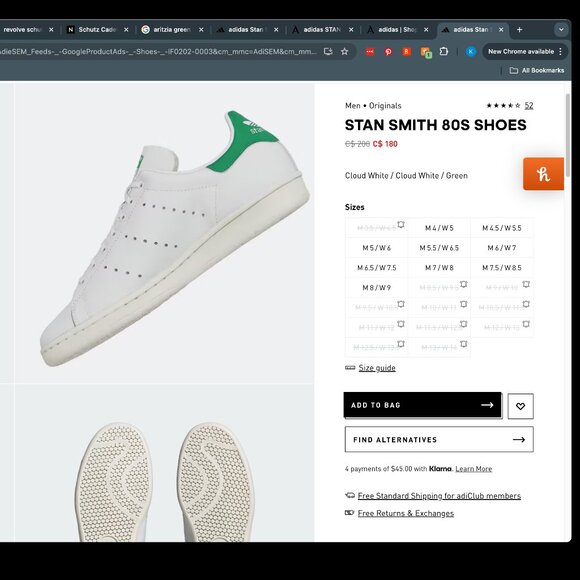Open the Extensions puzzle-piece menu
The image size is (580, 580).
[444, 51]
